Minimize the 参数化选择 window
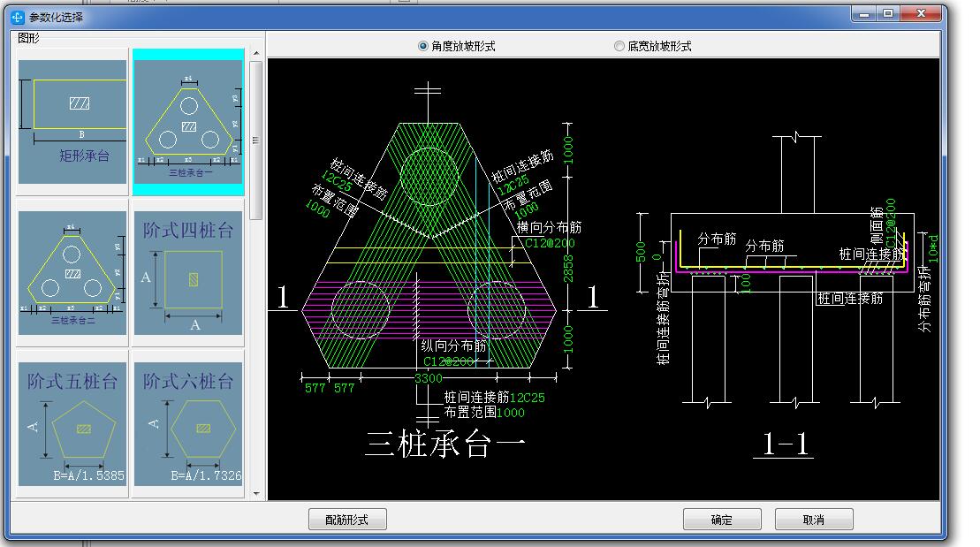 [864, 14]
